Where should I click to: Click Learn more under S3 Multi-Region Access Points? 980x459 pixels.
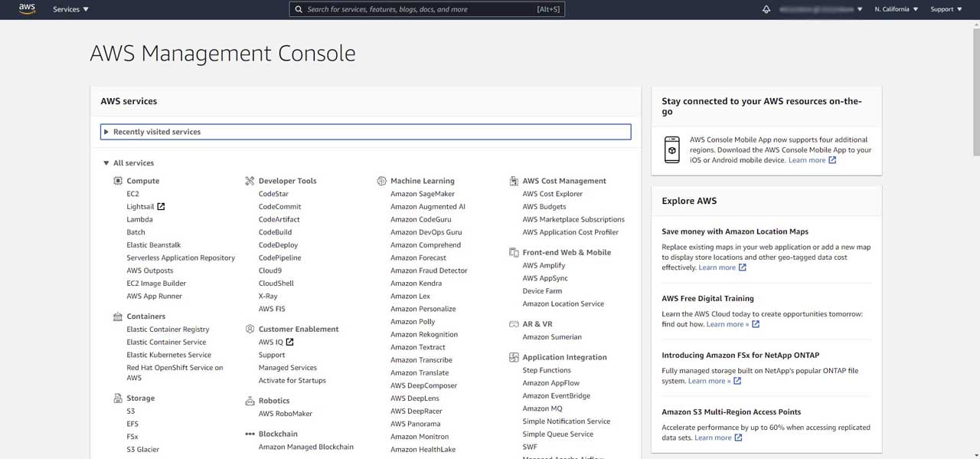click(713, 438)
